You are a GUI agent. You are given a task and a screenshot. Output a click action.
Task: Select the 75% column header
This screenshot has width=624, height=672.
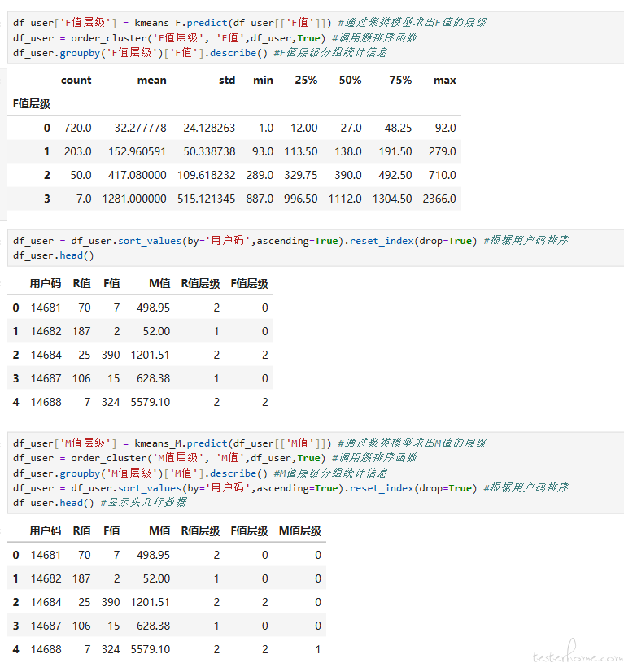pyautogui.click(x=400, y=81)
